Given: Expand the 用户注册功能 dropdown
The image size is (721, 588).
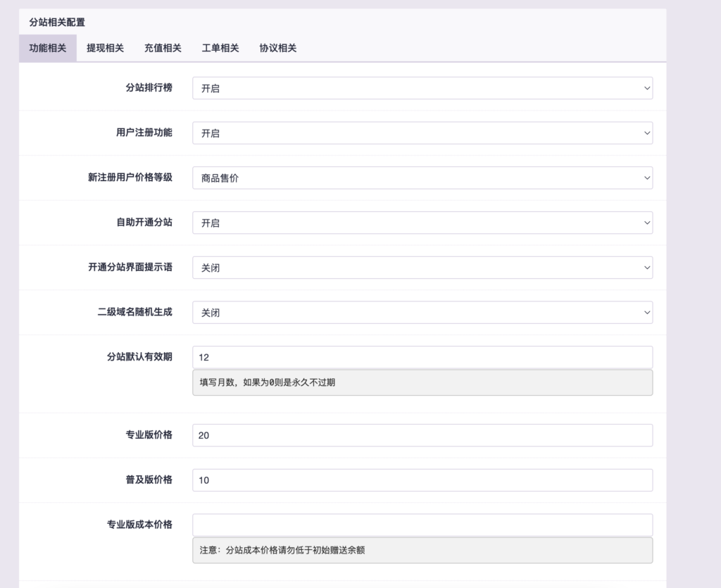Looking at the screenshot, I should [x=422, y=133].
